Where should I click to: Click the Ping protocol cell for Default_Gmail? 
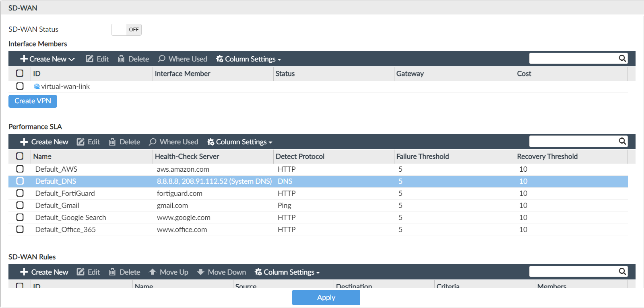click(x=285, y=205)
